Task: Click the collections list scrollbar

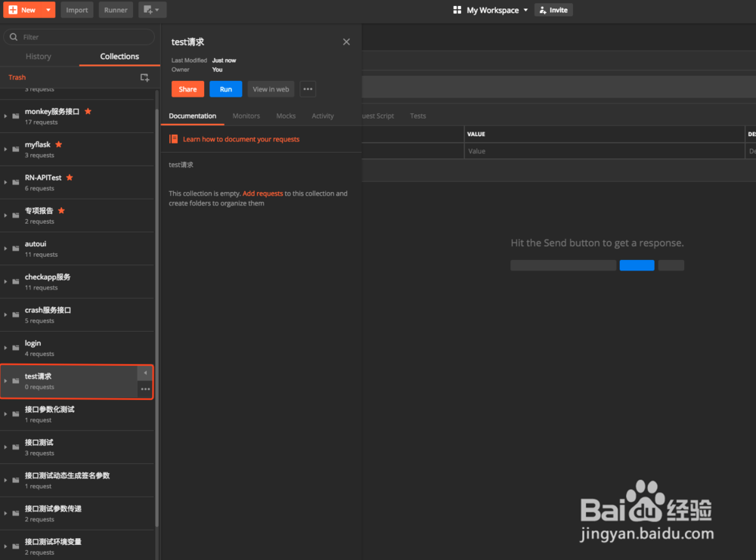Action: pyautogui.click(x=156, y=318)
